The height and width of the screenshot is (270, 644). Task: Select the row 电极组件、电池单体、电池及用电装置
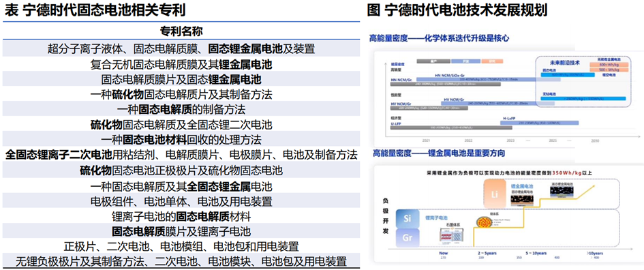[x=181, y=201]
